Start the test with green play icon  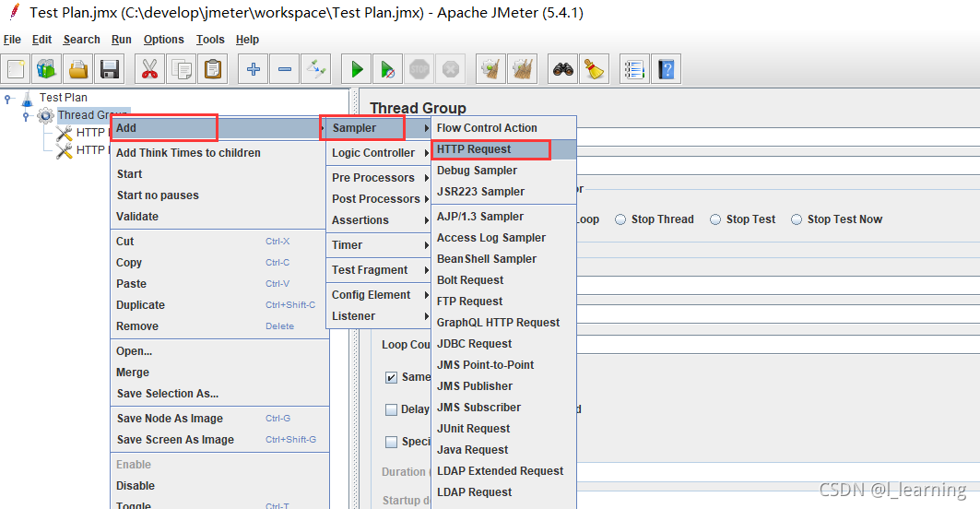click(356, 69)
